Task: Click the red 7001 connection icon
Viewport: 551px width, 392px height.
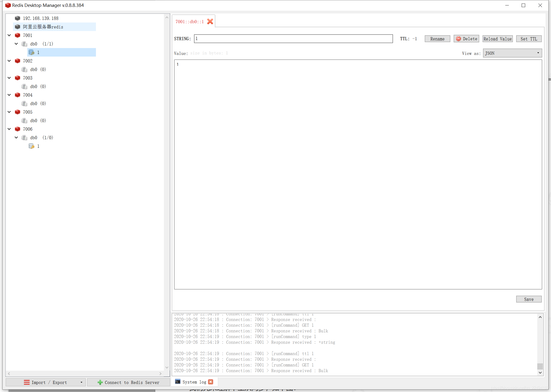Action: pos(17,35)
